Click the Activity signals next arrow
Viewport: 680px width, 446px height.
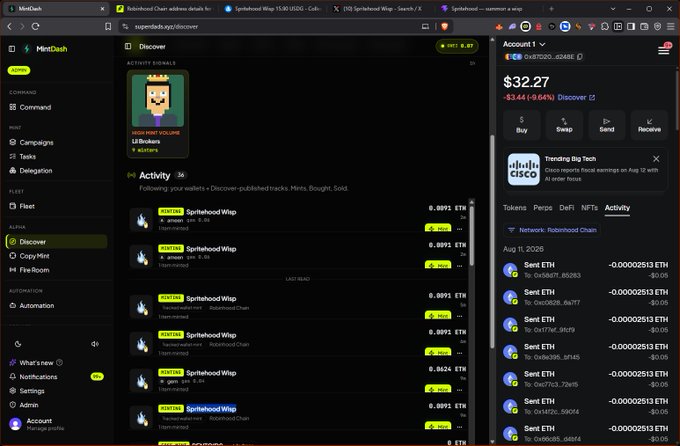(472, 63)
